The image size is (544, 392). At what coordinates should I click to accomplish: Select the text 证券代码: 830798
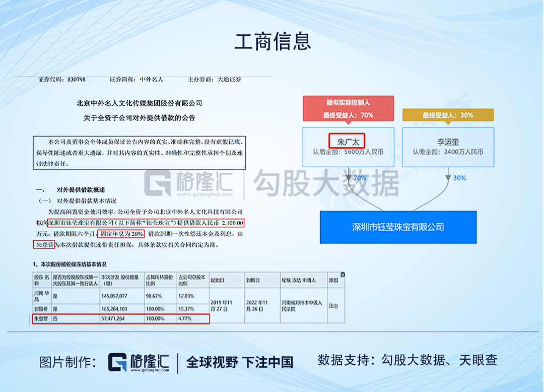point(62,80)
